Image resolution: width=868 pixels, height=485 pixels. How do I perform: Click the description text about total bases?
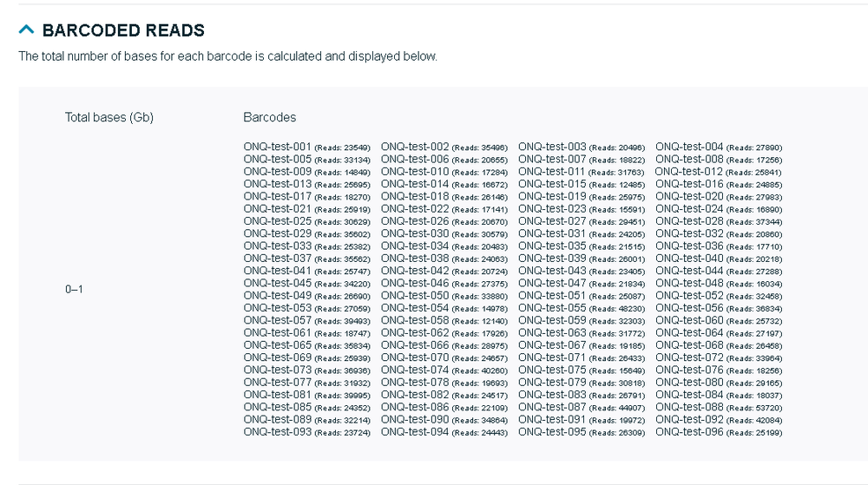(228, 56)
